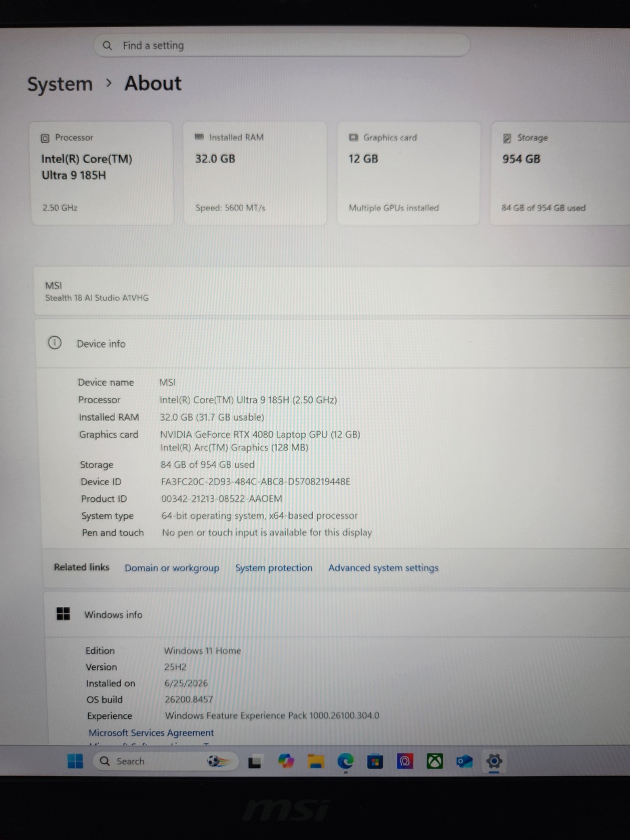This screenshot has width=630, height=840.
Task: Click the taskbar Search box
Action: [166, 761]
